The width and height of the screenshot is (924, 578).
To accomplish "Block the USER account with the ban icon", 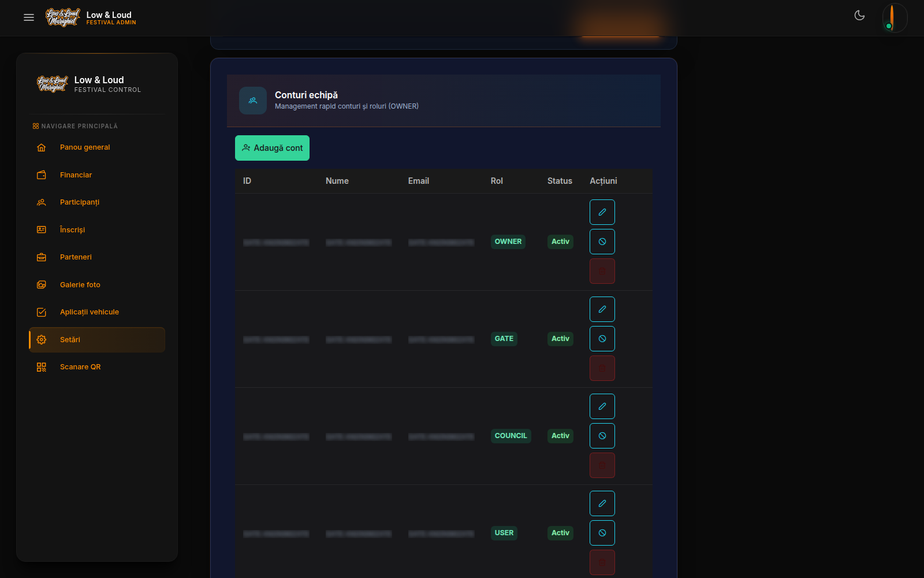I will (602, 533).
